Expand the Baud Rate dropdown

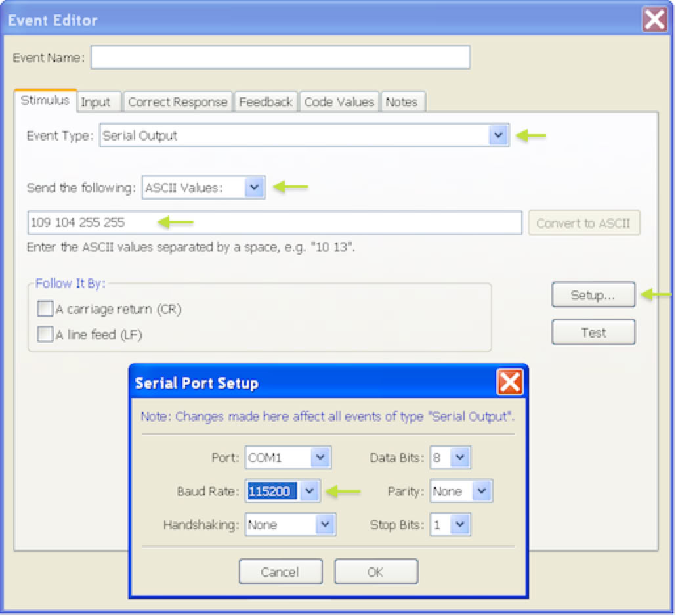coord(310,491)
